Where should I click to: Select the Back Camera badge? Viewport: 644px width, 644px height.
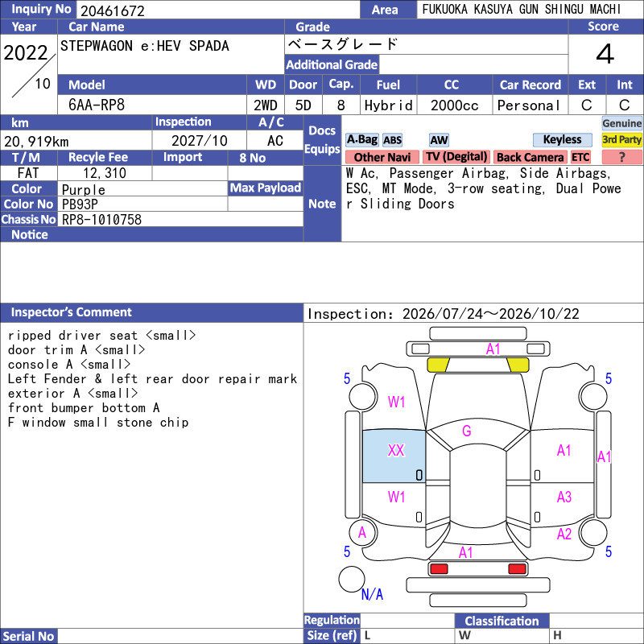tap(530, 157)
